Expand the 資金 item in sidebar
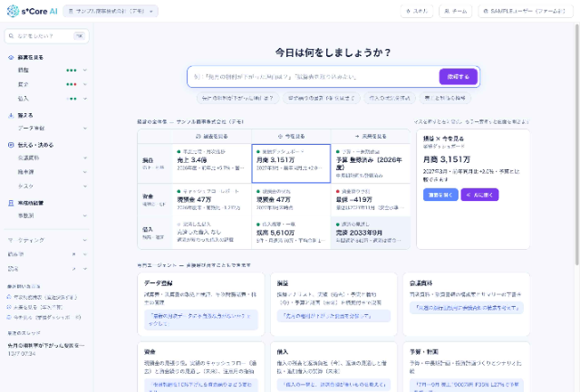 click(x=85, y=84)
